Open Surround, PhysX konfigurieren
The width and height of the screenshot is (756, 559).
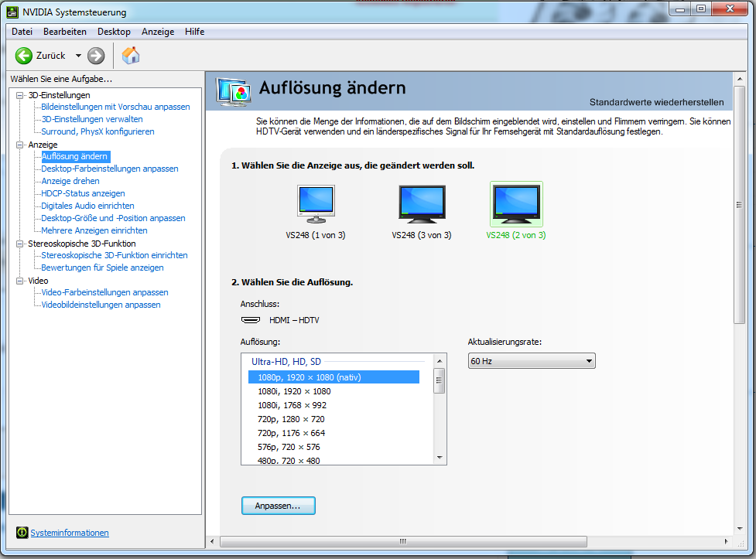(x=97, y=131)
